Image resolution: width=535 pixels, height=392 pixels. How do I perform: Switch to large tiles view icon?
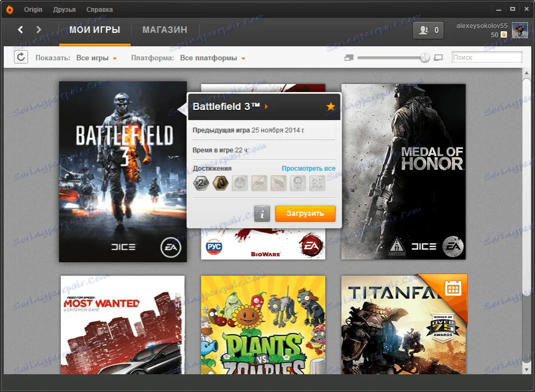[x=438, y=58]
